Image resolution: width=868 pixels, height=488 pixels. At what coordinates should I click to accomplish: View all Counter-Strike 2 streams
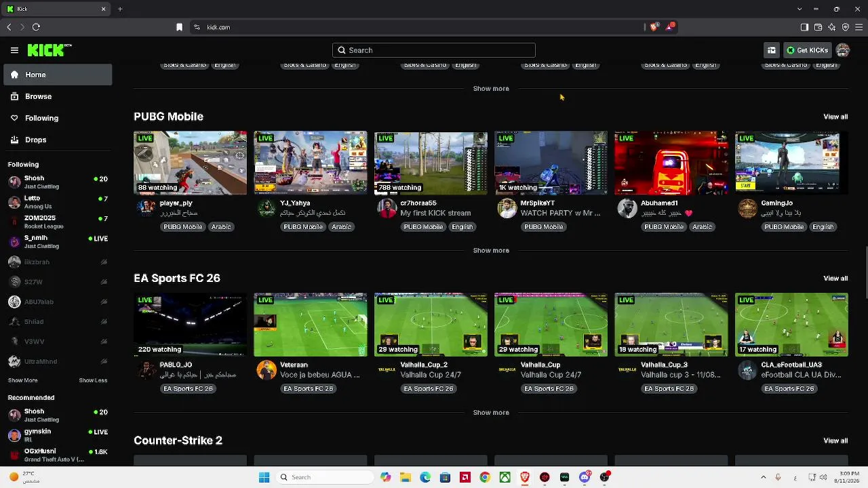835,441
